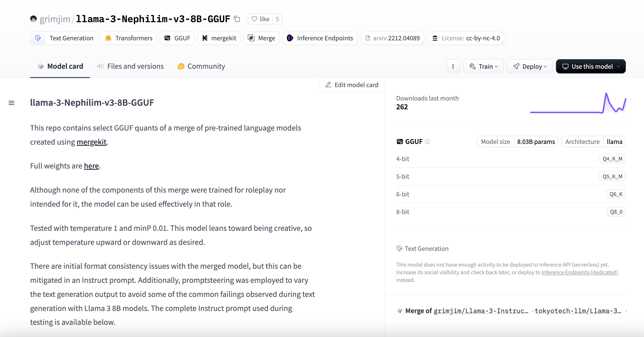Follow the mergekit link in description
This screenshot has height=337, width=644.
point(91,142)
